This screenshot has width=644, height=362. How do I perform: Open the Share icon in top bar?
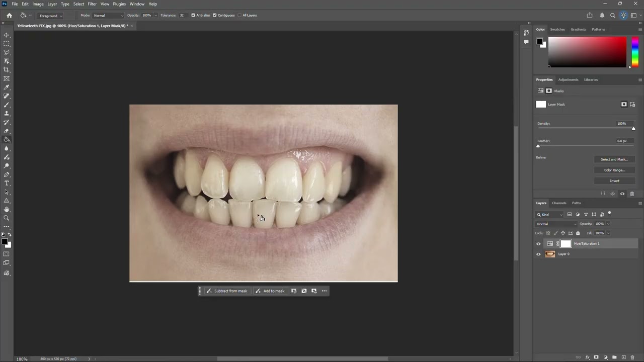(x=590, y=15)
